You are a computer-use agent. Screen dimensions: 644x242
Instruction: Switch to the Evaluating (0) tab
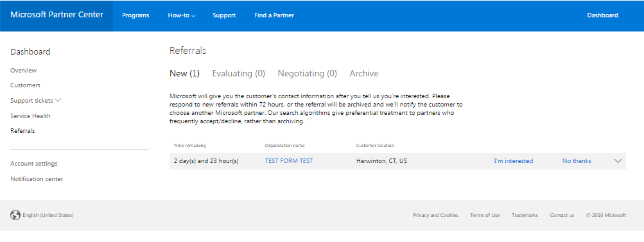pos(239,74)
